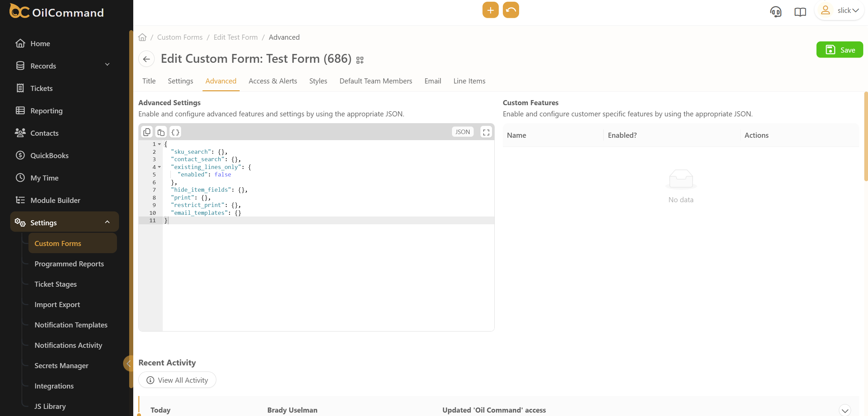Expand the Records sidebar menu
The image size is (868, 416).
pyautogui.click(x=107, y=65)
